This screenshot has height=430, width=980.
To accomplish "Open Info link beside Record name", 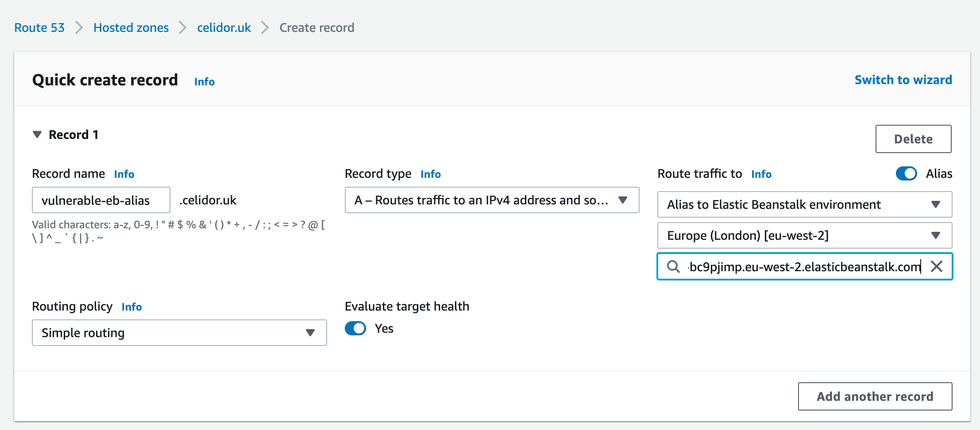I will (124, 174).
